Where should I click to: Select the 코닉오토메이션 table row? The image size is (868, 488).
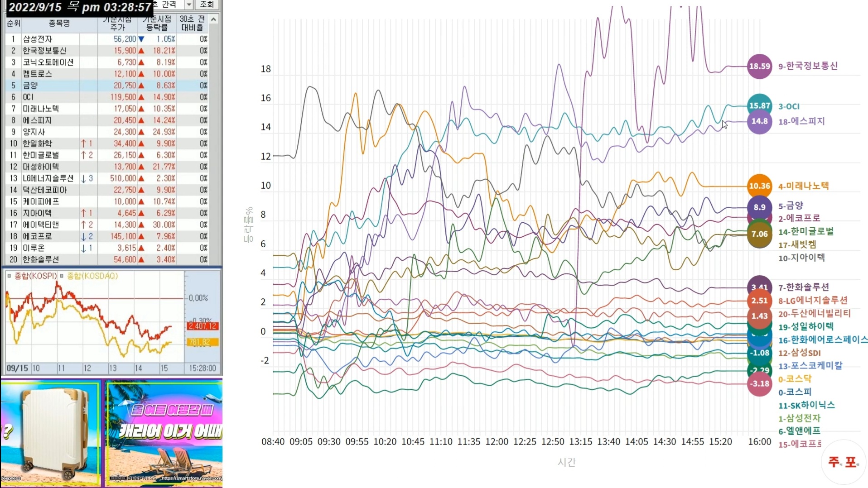pos(107,62)
